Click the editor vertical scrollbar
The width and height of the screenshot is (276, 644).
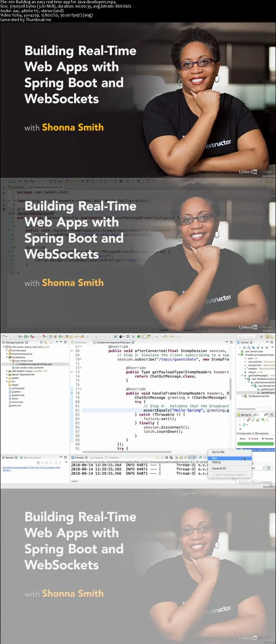point(230,388)
